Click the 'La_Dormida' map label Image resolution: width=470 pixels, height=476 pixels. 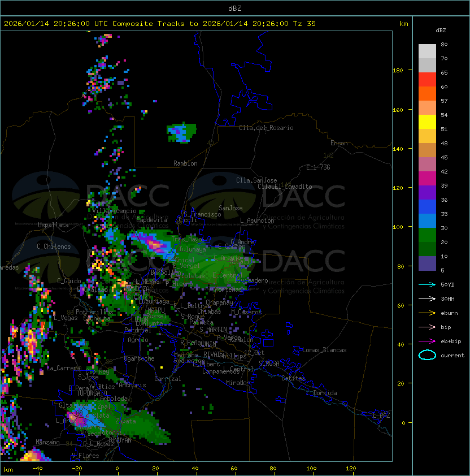point(321,393)
